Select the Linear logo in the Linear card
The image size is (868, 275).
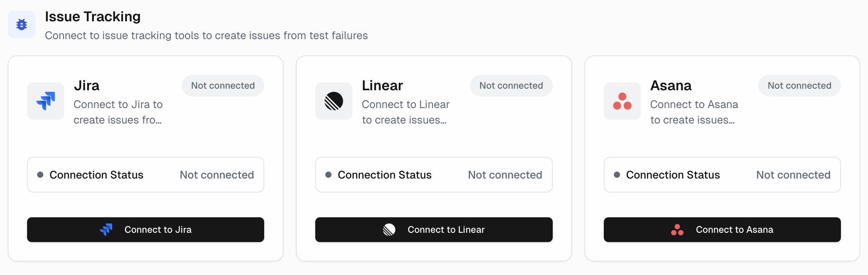[x=333, y=101]
